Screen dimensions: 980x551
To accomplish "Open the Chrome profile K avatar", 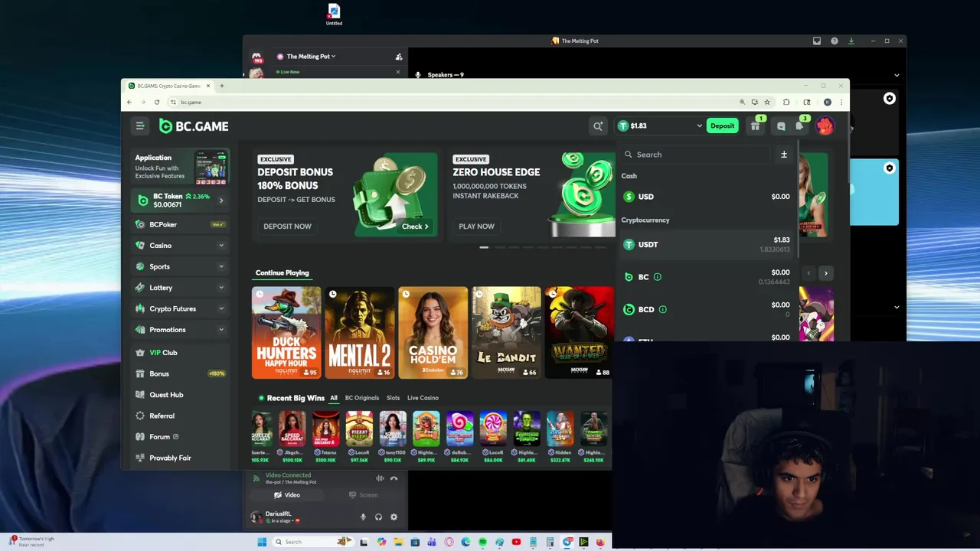I will coord(827,102).
